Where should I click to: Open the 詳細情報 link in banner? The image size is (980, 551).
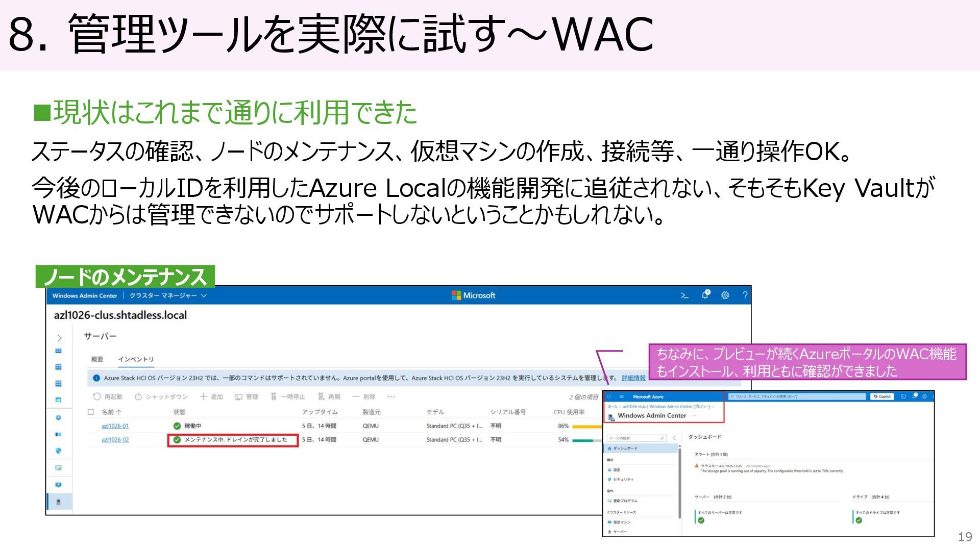[x=633, y=378]
